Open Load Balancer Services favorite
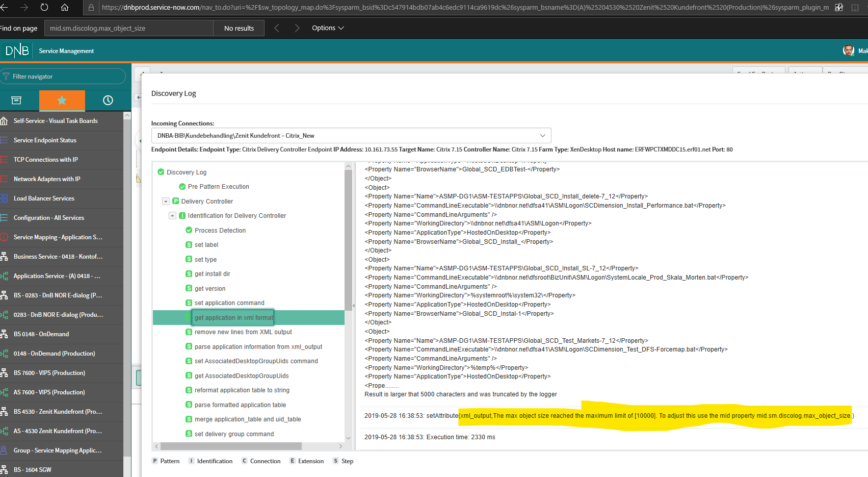The image size is (868, 477). 44,198
